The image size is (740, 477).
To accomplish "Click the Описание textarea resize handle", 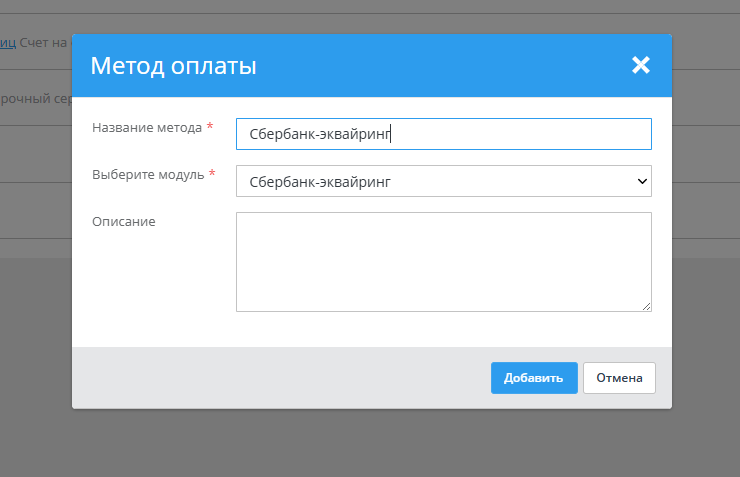I will [646, 306].
